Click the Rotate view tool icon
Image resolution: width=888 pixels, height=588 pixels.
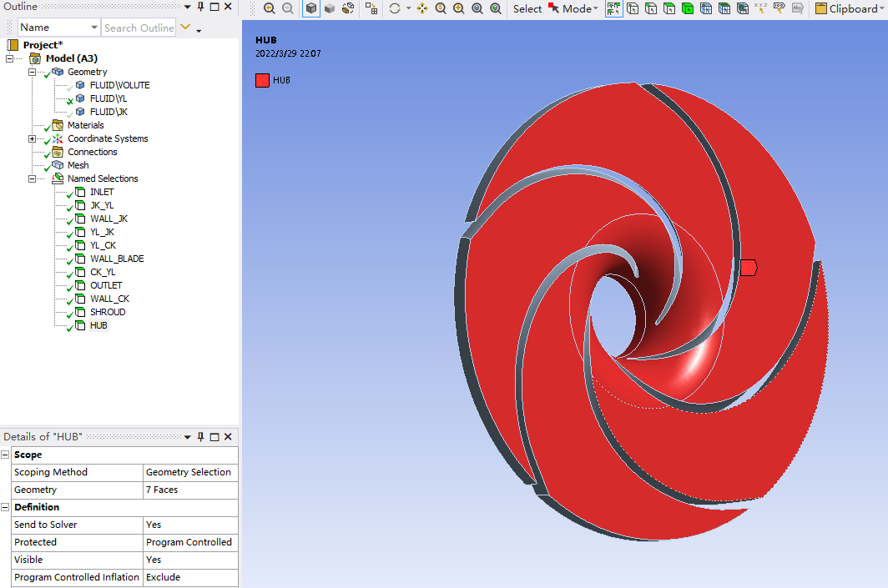[x=395, y=8]
